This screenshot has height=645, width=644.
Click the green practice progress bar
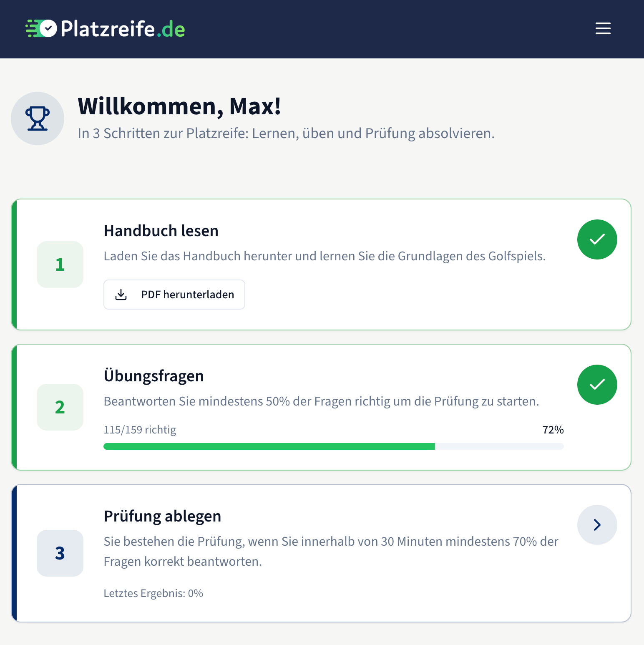269,446
